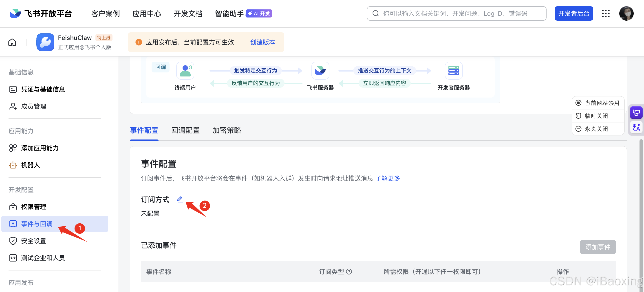Select 权限管理 in the left sidebar
The image size is (644, 292).
pyautogui.click(x=33, y=207)
